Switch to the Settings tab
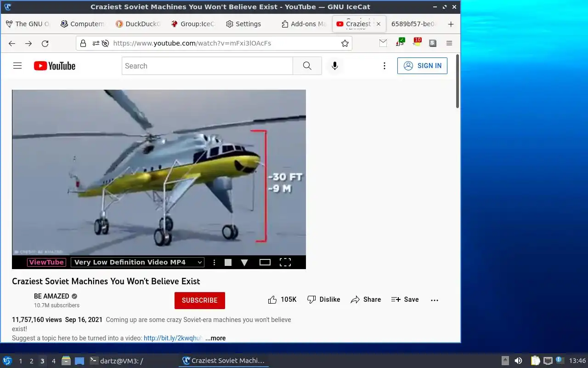Image resolution: width=588 pixels, height=368 pixels. (x=248, y=24)
